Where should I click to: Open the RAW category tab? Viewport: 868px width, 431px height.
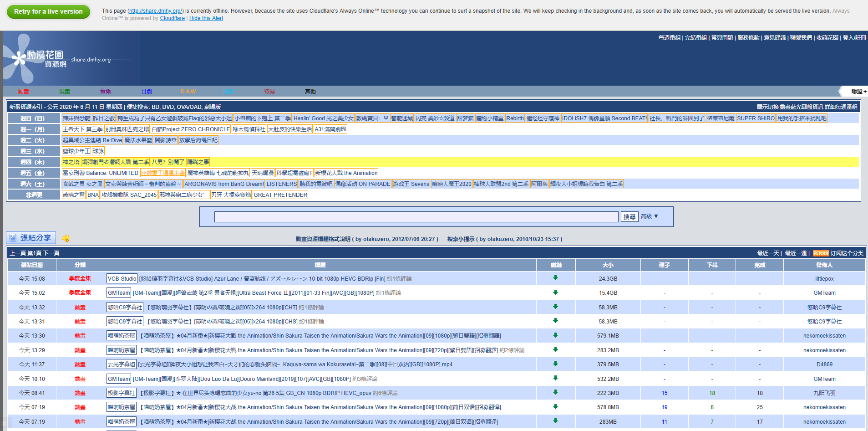point(188,92)
